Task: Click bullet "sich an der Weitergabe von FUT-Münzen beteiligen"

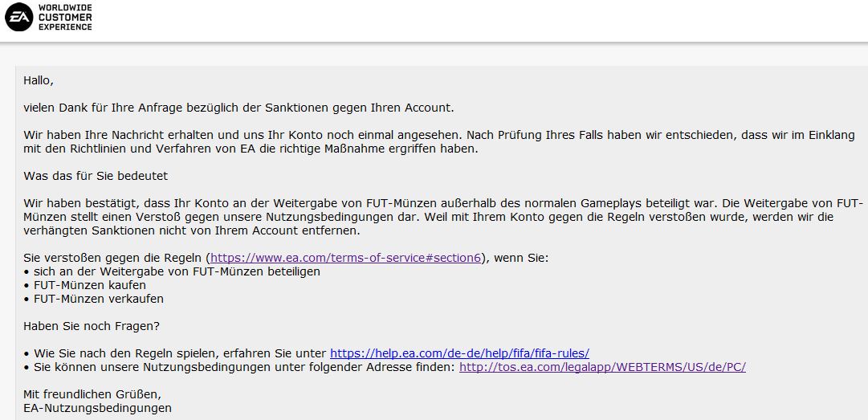Action: pos(172,271)
